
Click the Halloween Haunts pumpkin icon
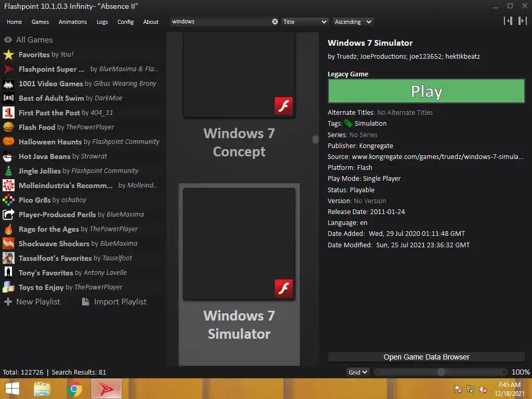(x=8, y=142)
